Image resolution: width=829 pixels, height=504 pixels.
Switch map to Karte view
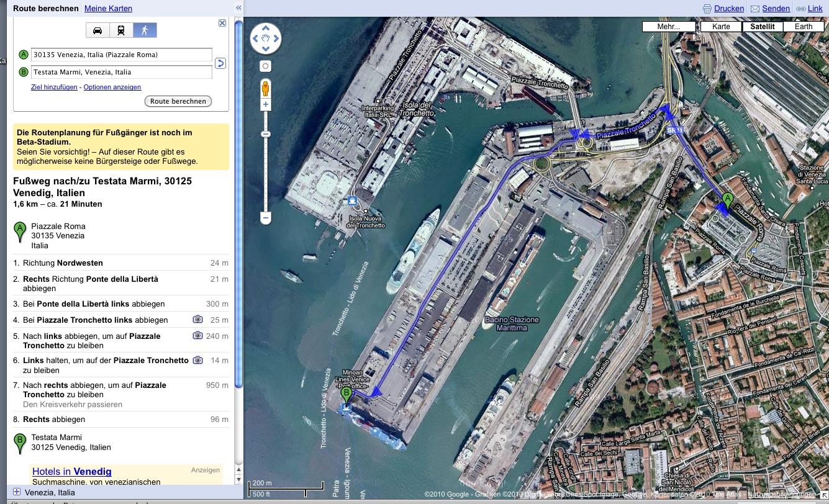[721, 27]
